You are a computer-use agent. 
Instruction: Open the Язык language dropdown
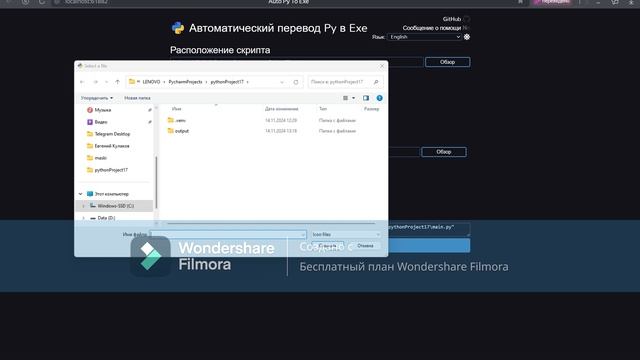tap(424, 37)
